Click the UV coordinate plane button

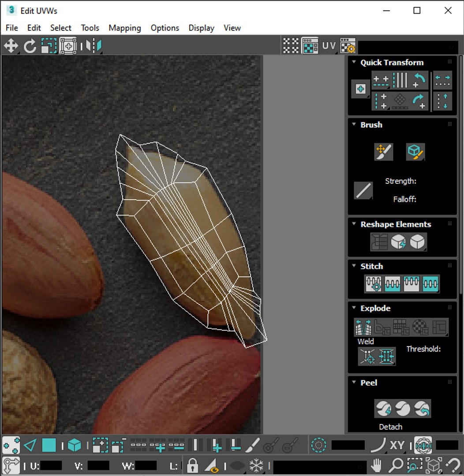tap(329, 46)
